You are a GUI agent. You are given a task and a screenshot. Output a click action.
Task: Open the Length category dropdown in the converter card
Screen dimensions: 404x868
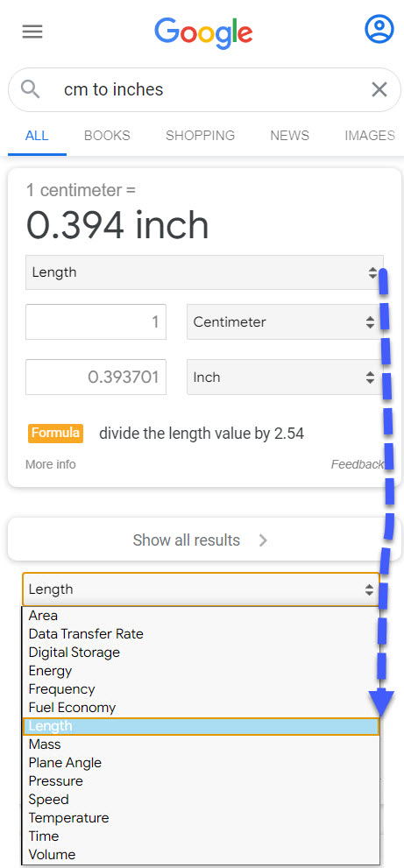[x=204, y=272]
